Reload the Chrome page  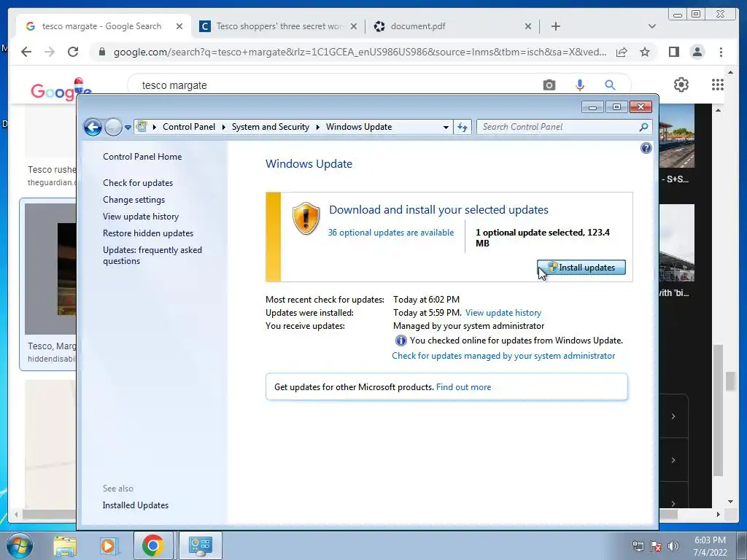coord(73,52)
